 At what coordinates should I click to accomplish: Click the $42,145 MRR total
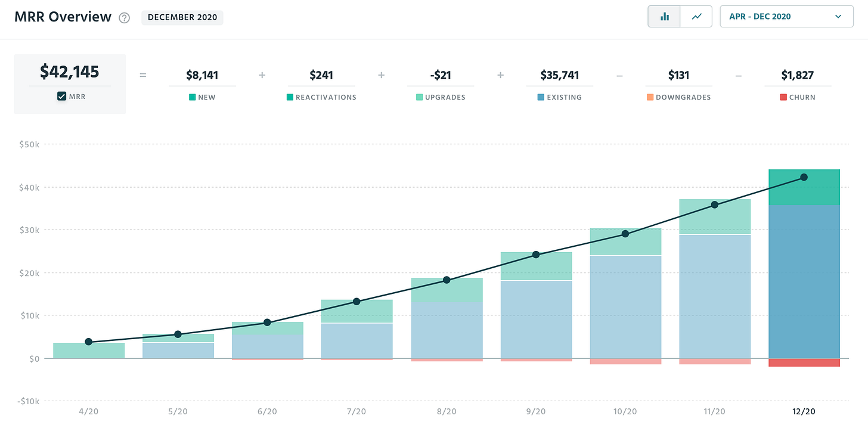click(x=71, y=72)
